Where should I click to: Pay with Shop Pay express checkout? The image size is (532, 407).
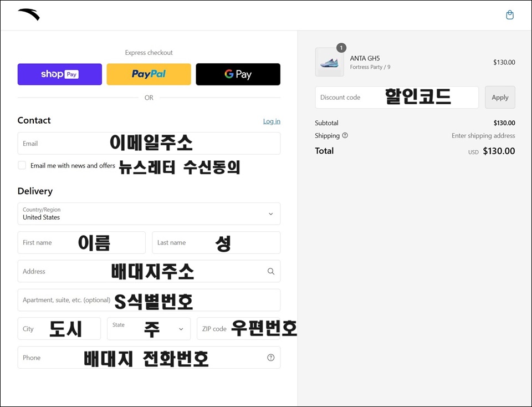[60, 74]
